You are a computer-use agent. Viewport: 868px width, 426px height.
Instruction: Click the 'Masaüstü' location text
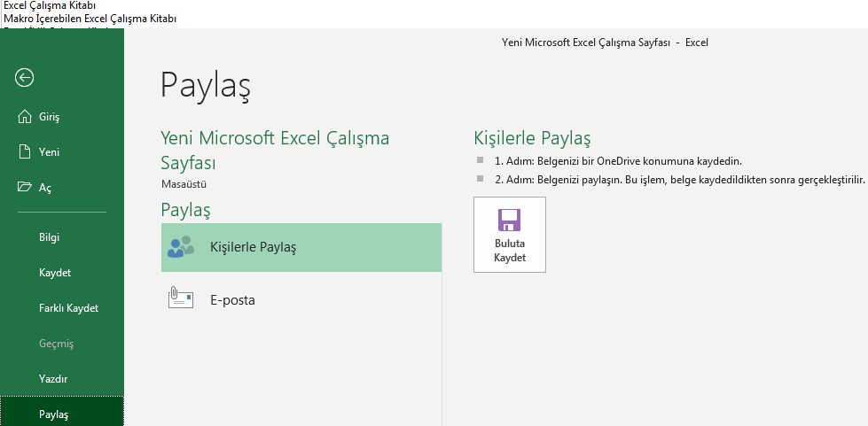184,184
